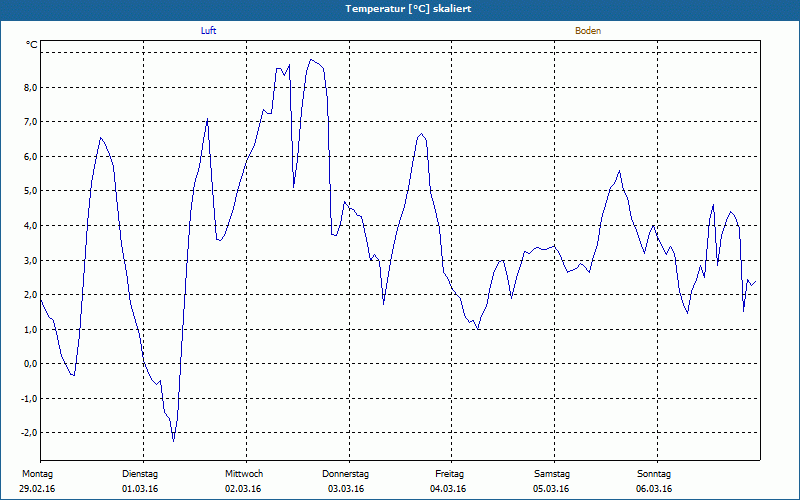Click the 05.03.16 date label
This screenshot has height=500, width=800.
point(551,489)
